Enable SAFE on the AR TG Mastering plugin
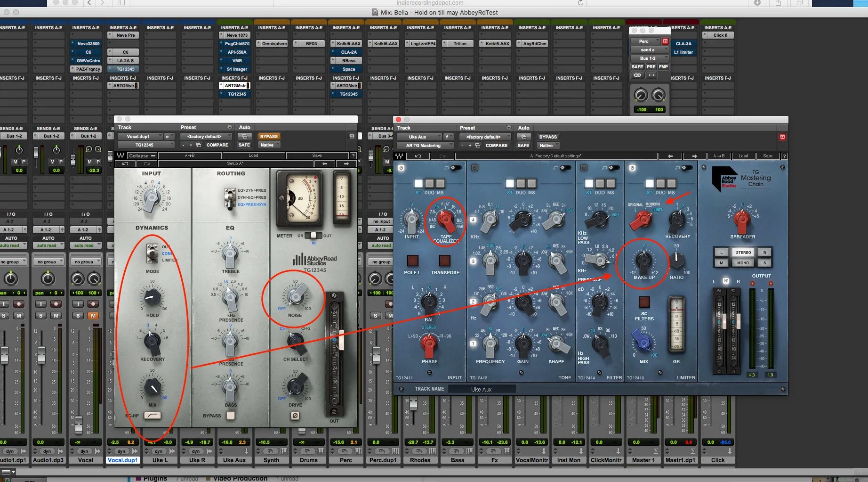868x482 pixels. [x=523, y=145]
